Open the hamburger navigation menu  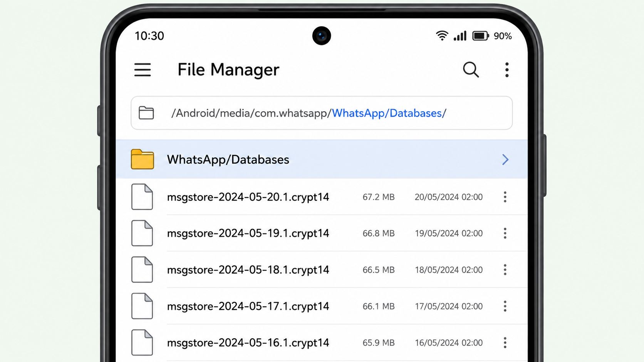click(142, 70)
